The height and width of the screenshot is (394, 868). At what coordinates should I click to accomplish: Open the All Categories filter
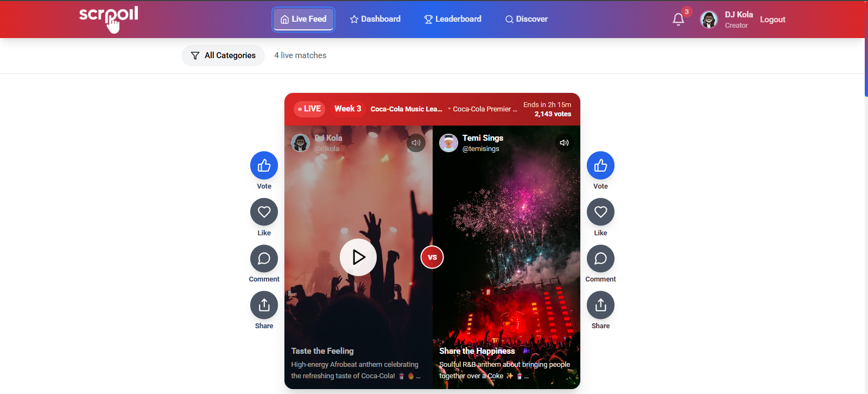point(223,55)
